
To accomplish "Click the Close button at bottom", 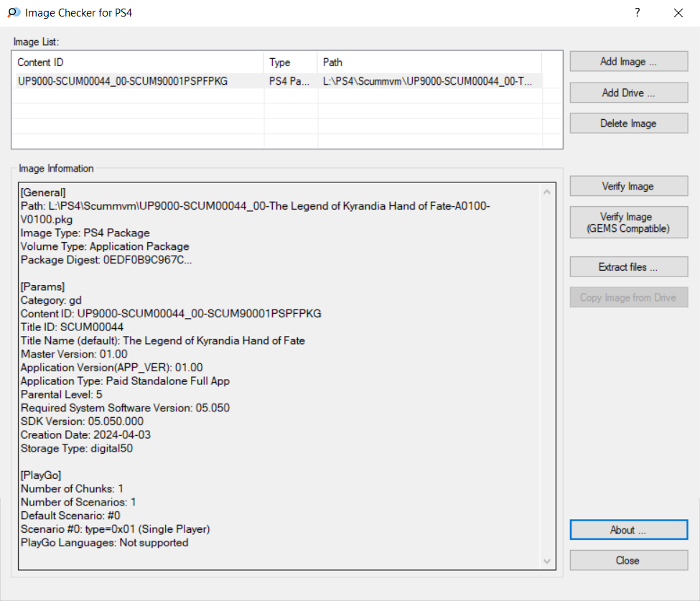I will pos(629,560).
